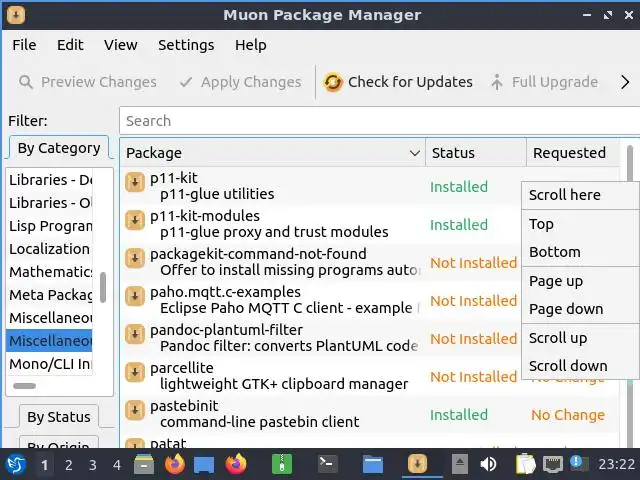The width and height of the screenshot is (640, 480).
Task: Click the blue desktop icon in taskbar
Action: [x=204, y=465]
